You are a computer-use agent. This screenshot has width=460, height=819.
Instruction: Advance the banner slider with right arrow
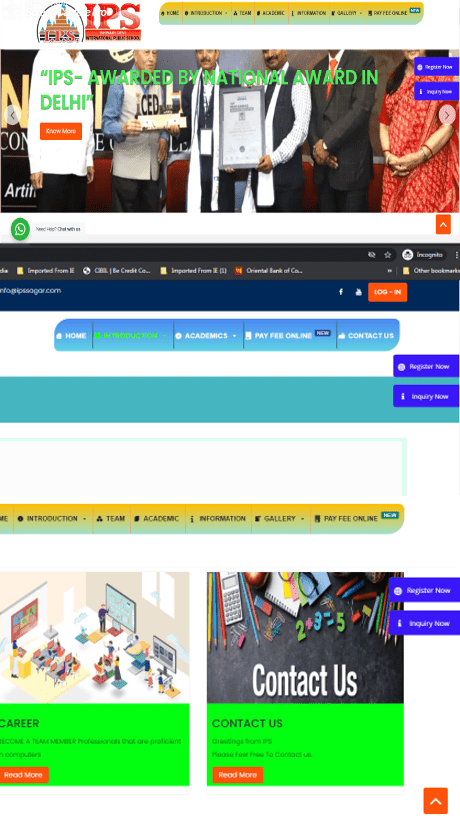coord(447,115)
